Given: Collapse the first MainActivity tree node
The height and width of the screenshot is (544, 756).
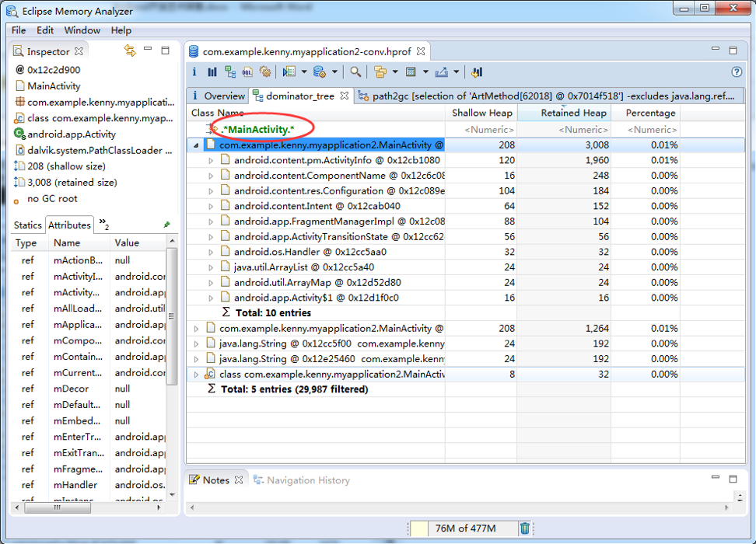Looking at the screenshot, I should (196, 145).
